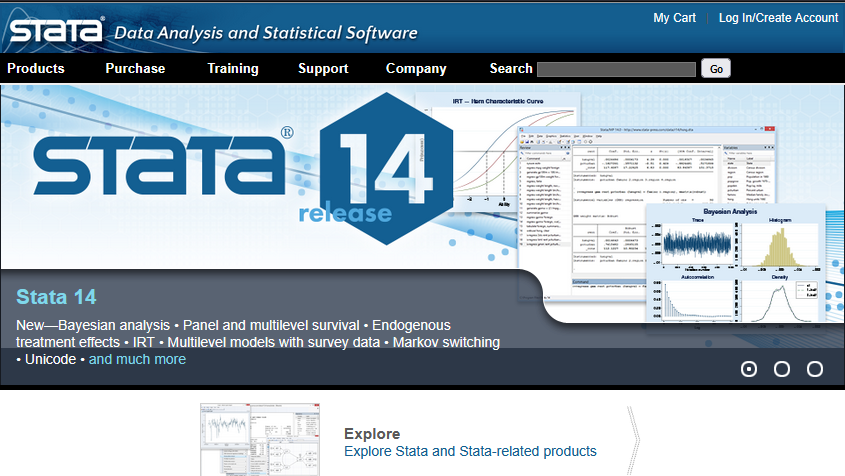
Task: Focus the Search text field
Action: 617,69
